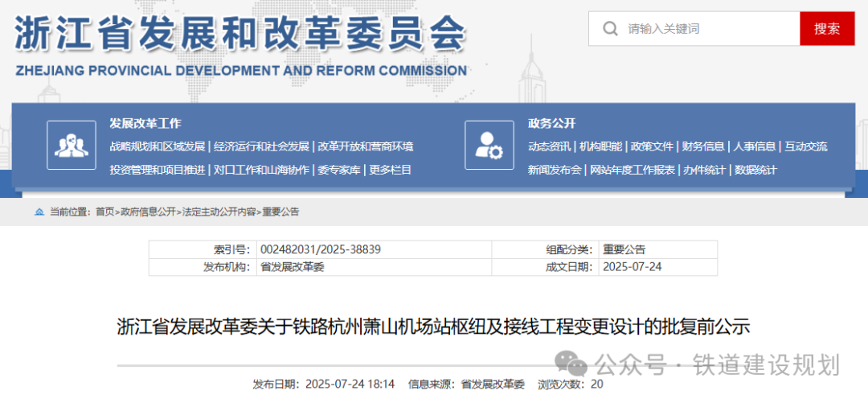
Task: Open the 政务公开 user-gear icon
Action: click(x=489, y=146)
